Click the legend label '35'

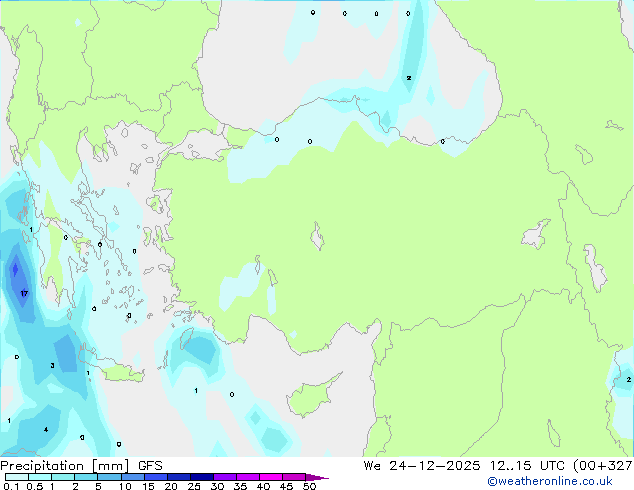coord(240,486)
